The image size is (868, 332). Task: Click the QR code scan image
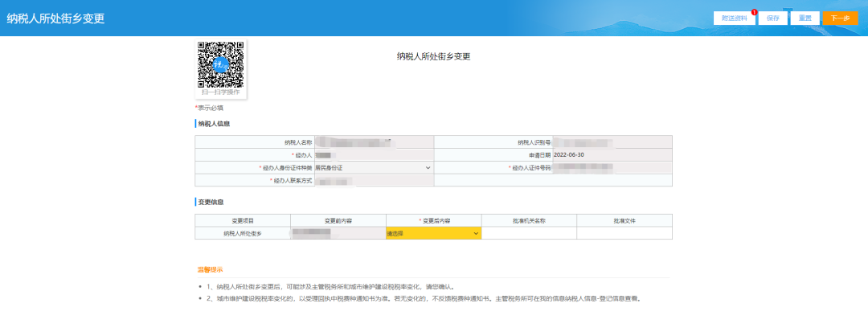tap(221, 64)
